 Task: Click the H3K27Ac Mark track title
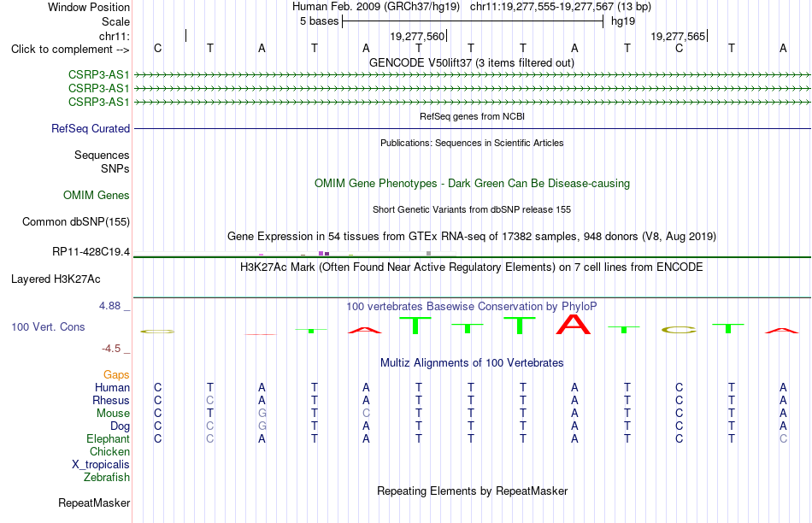[x=472, y=267]
